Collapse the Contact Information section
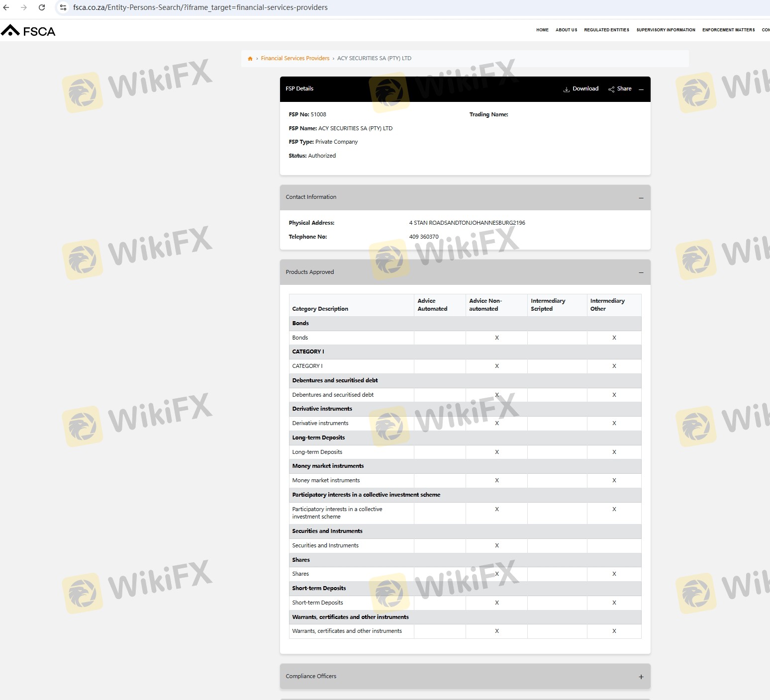The width and height of the screenshot is (770, 700). point(641,198)
